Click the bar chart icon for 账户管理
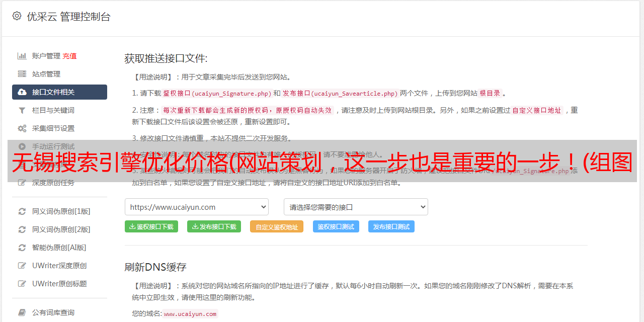Viewport: 644px width, 322px height. (x=22, y=56)
